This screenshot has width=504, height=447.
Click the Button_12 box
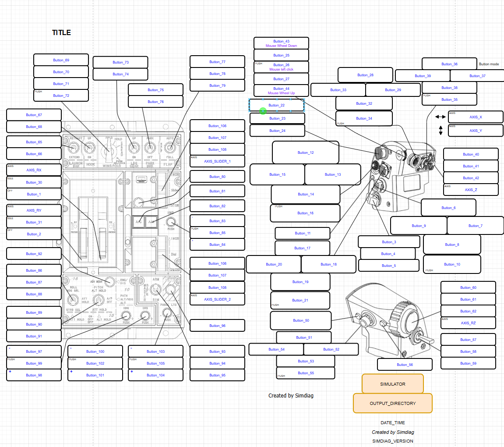coord(305,153)
